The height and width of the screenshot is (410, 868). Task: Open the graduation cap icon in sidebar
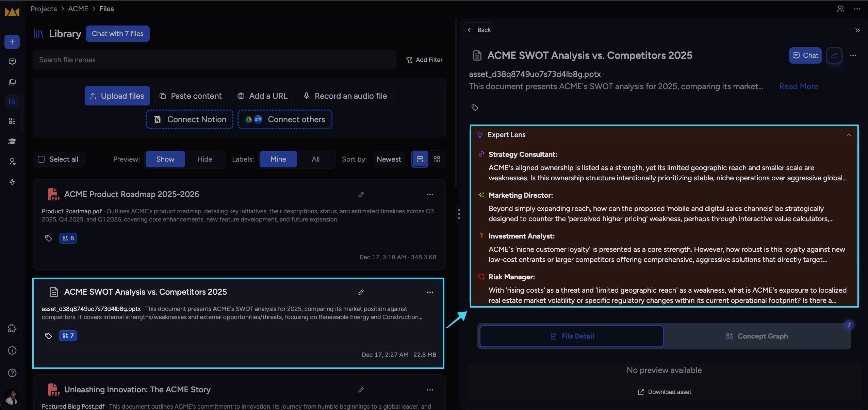tap(12, 141)
